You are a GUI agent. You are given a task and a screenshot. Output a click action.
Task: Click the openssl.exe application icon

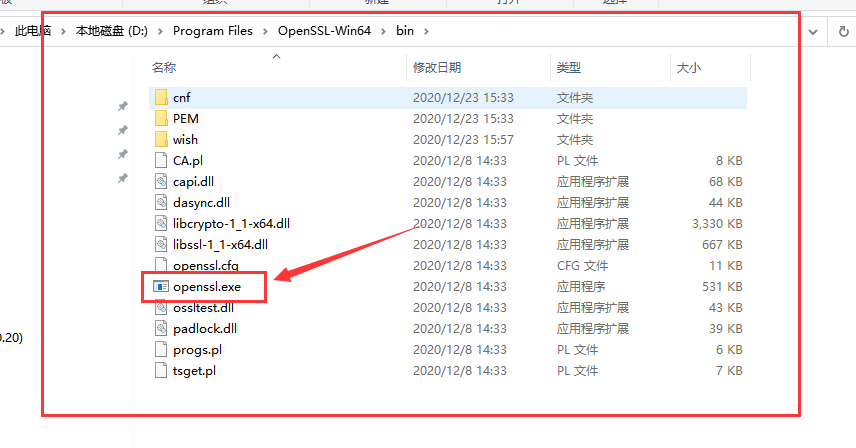click(161, 286)
